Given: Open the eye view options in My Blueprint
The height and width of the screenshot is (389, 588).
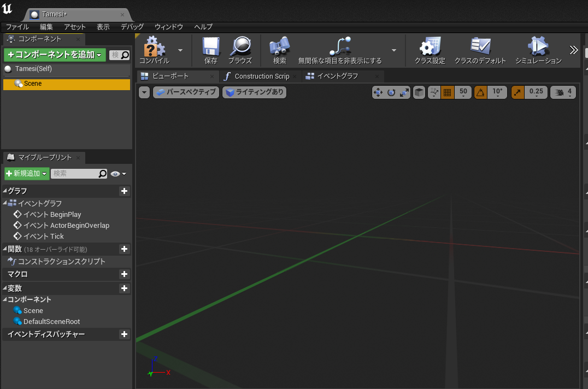Looking at the screenshot, I should (x=118, y=174).
